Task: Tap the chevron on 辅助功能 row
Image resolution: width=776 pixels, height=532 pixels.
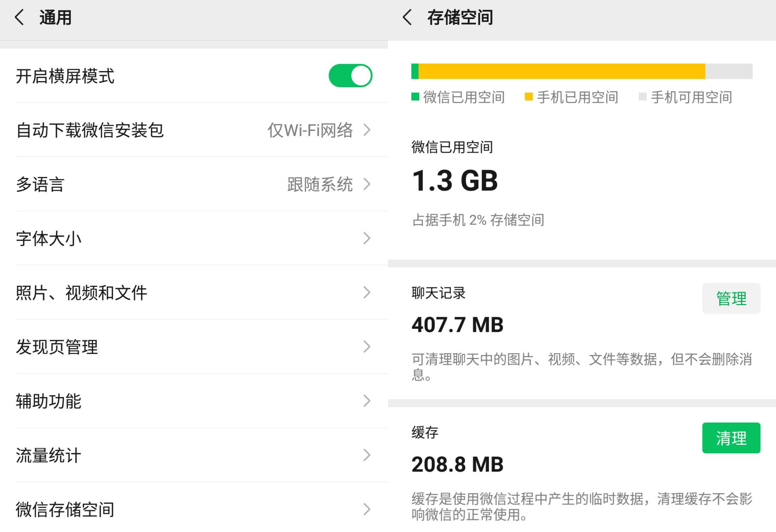Action: [367, 401]
